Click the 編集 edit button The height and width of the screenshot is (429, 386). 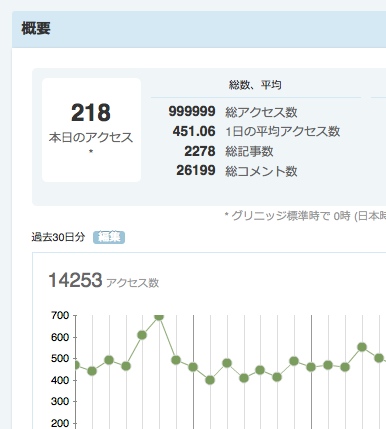click(x=109, y=237)
